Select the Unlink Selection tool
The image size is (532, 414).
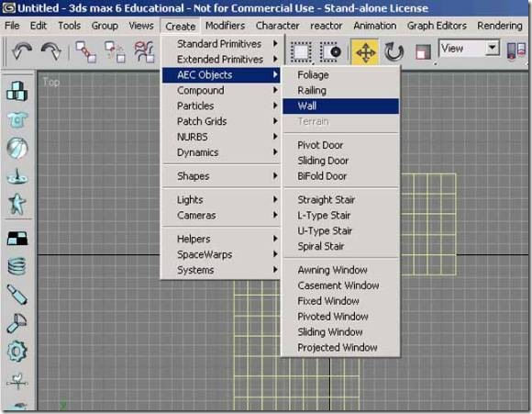(x=115, y=52)
